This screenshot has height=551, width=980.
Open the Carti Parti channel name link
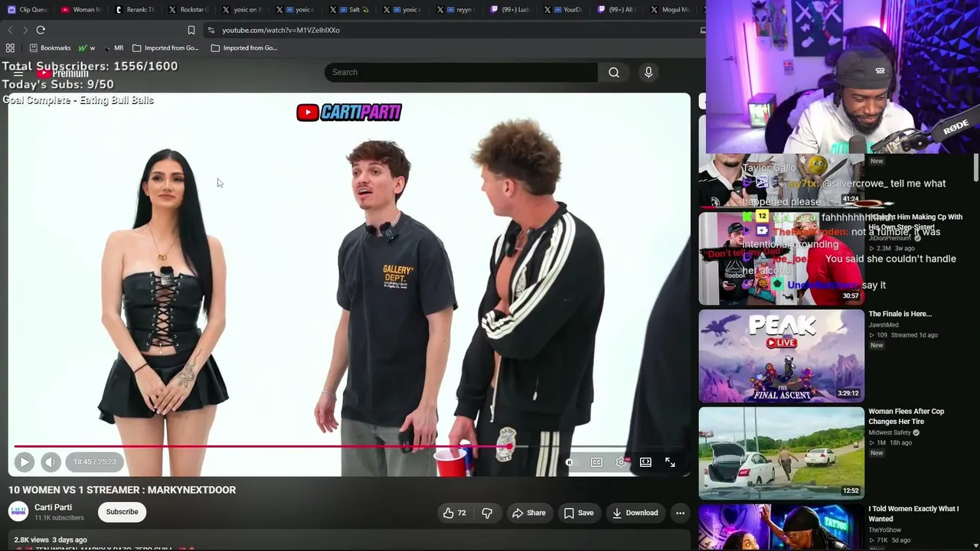click(x=53, y=507)
